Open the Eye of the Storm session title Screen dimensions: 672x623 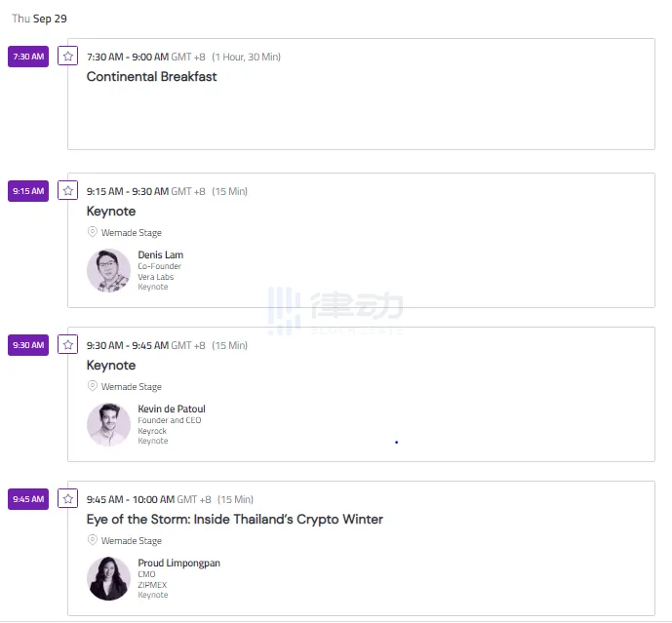tap(235, 520)
